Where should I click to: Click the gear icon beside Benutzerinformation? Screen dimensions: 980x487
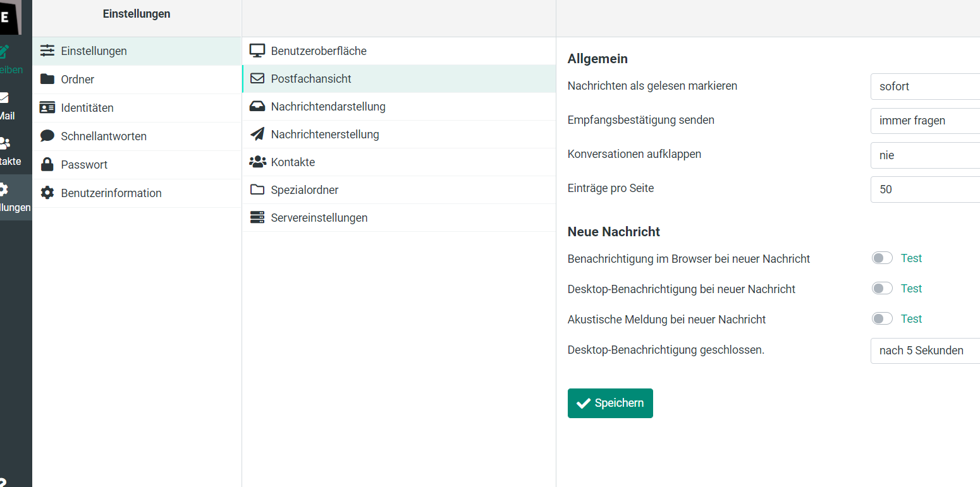47,193
